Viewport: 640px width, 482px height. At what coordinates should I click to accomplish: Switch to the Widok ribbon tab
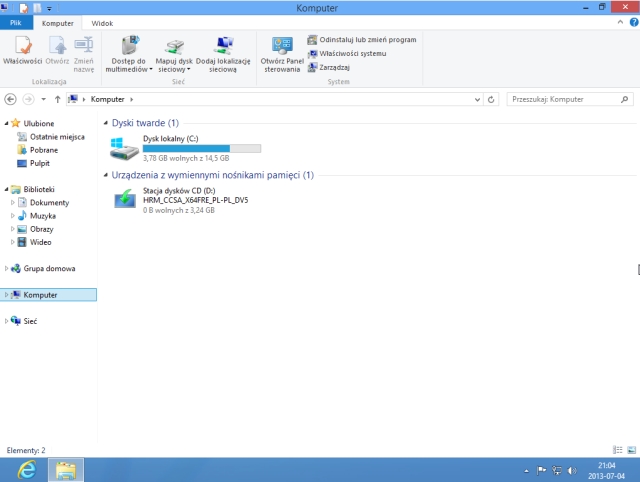pos(102,21)
